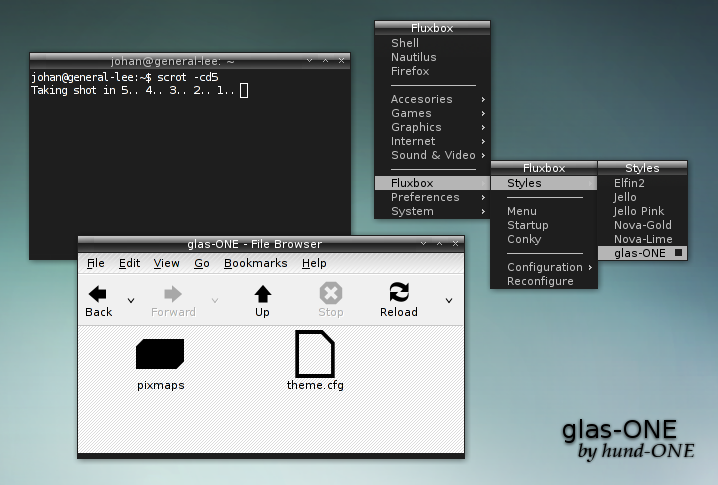Choose Conky in the Fluxbox submenu
This screenshot has width=718, height=485.
[544, 239]
